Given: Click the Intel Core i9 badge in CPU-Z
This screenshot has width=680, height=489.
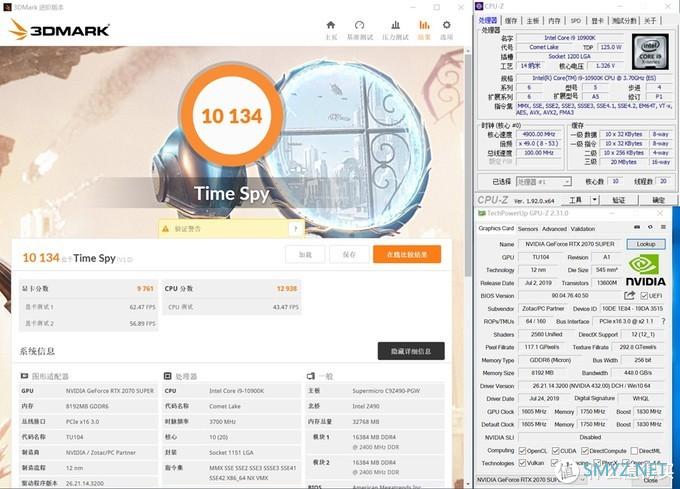Looking at the screenshot, I should pos(650,51).
